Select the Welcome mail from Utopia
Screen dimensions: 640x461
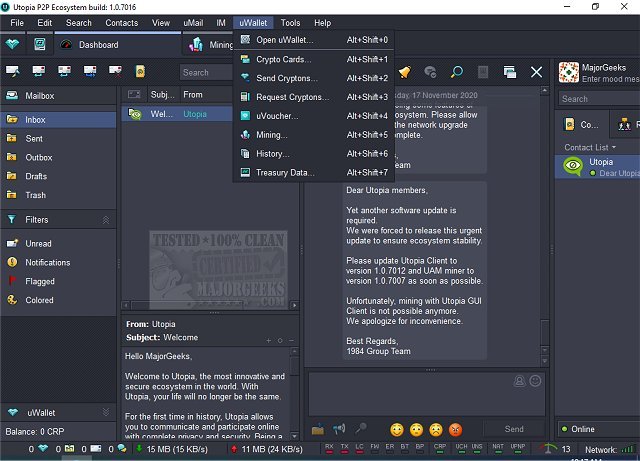click(x=177, y=114)
